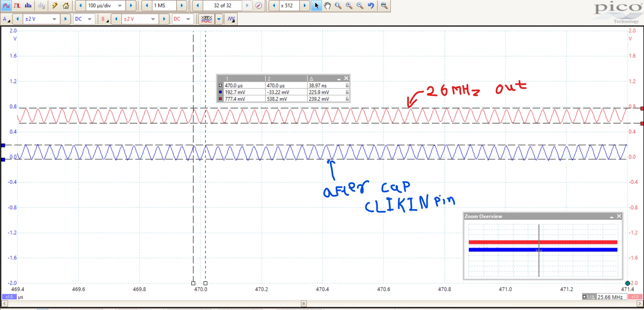644x310 pixels.
Task: Decrease sample count from 1 MS
Action: (x=147, y=6)
